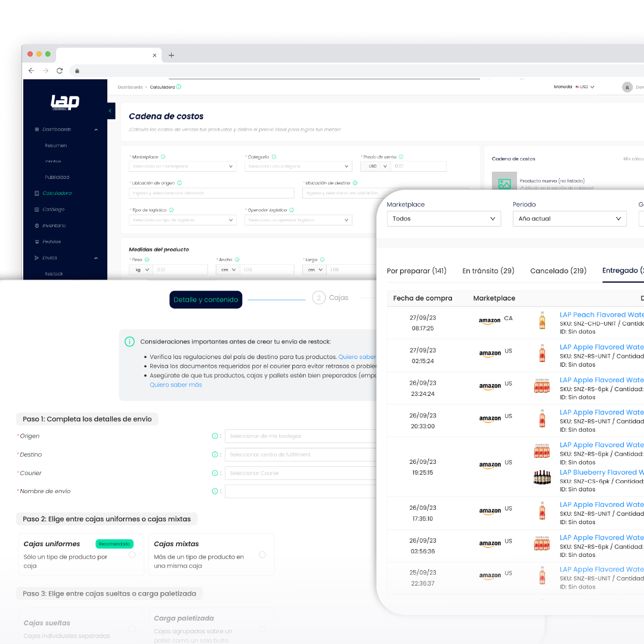The width and height of the screenshot is (644, 644).
Task: Click the Categoría info icon
Action: [274, 157]
